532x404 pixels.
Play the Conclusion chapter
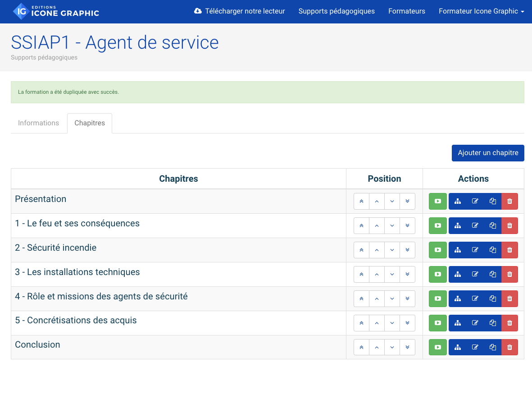click(x=438, y=347)
